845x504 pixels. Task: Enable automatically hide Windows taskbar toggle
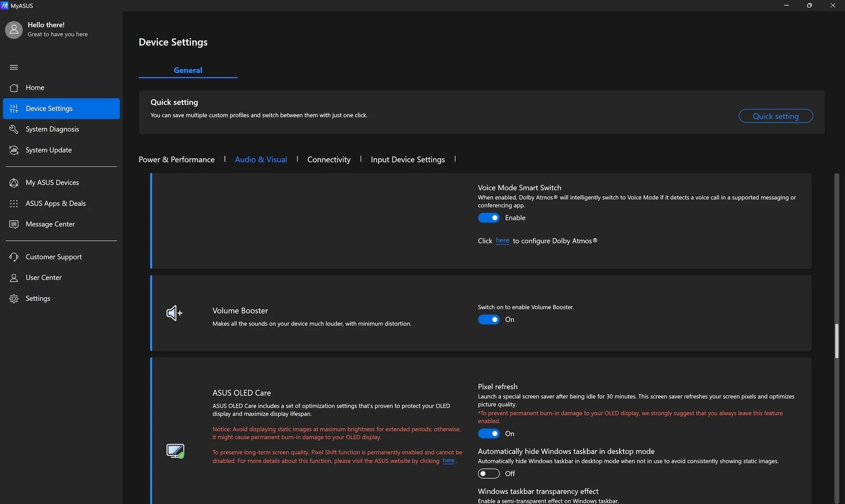[489, 474]
